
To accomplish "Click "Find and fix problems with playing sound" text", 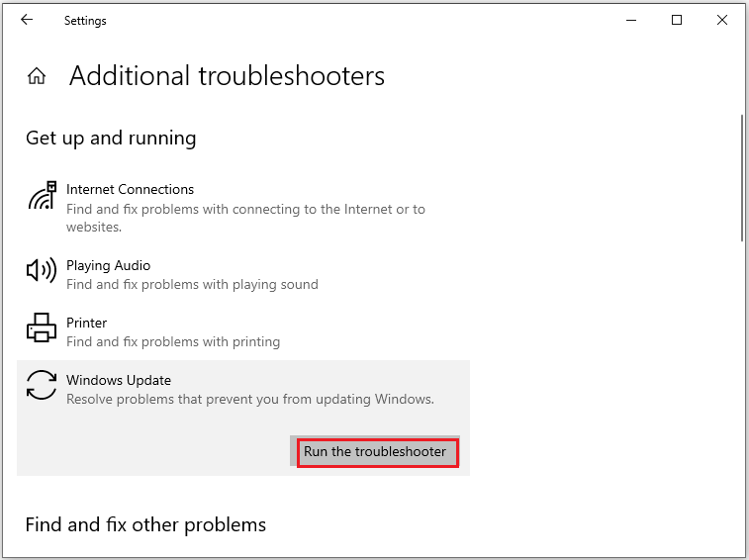I will pyautogui.click(x=192, y=284).
